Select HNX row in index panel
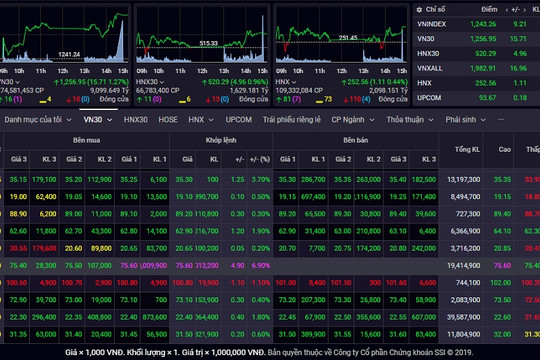This screenshot has width=540, height=360. point(477,83)
